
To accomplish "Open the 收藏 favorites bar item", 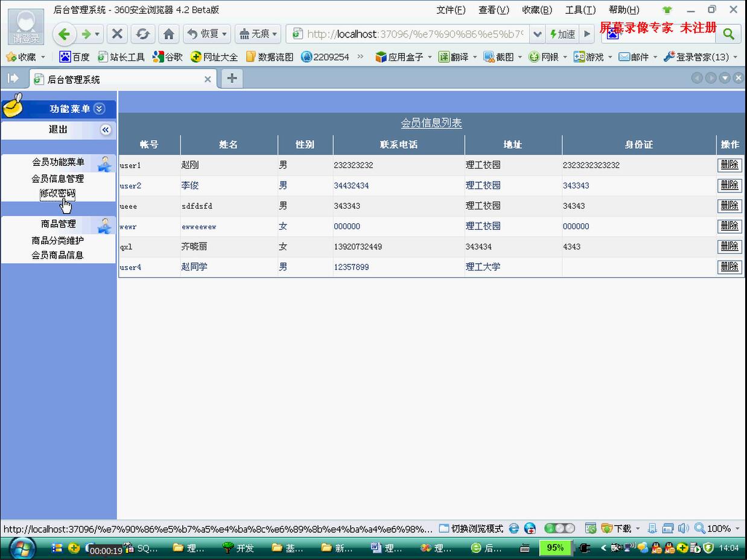I will (25, 57).
